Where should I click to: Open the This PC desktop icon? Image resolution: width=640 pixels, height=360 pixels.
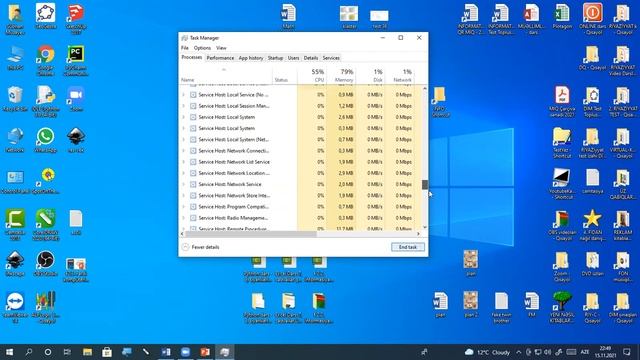[x=15, y=58]
